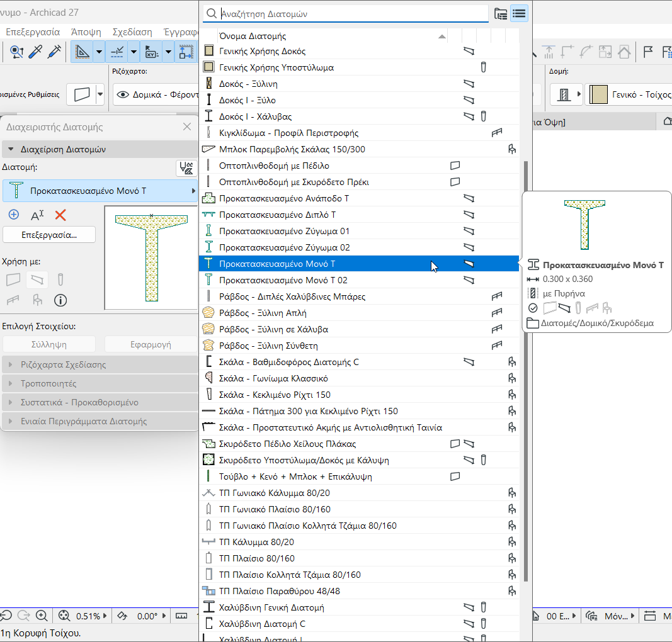Open the Σχεδίαση menu
The height and width of the screenshot is (642, 672).
pos(132,31)
